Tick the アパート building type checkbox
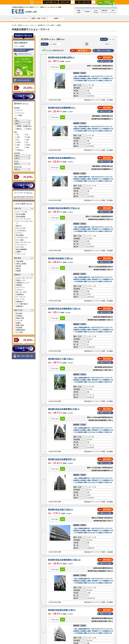 [15, 110]
